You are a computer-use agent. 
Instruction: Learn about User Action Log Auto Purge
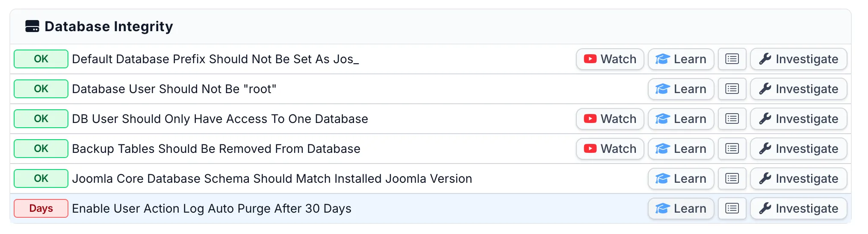(x=681, y=208)
